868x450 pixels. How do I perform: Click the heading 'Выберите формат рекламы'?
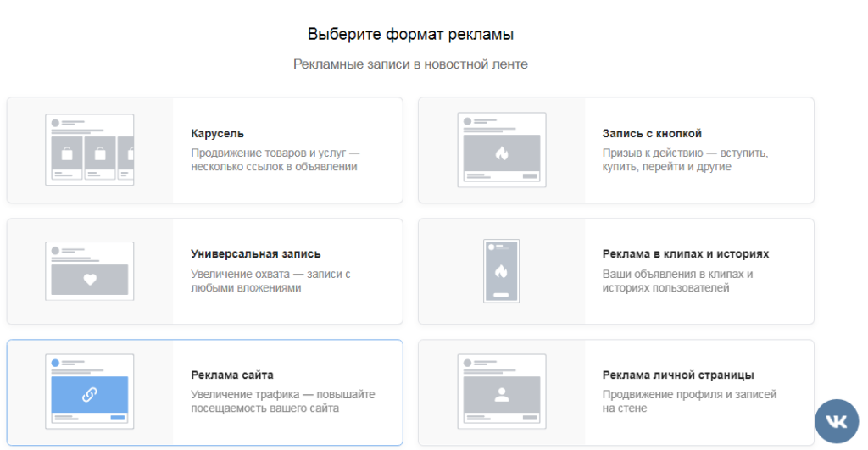(x=410, y=34)
